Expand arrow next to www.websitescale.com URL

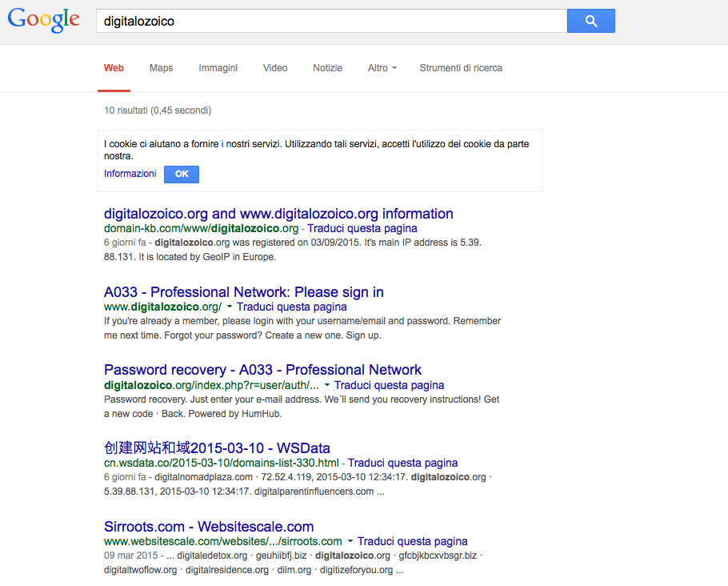(x=350, y=541)
